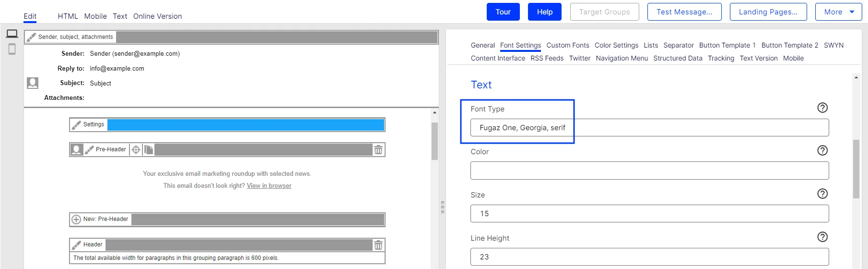This screenshot has height=269, width=868.
Task: Switch to the HTML tab
Action: click(x=68, y=16)
